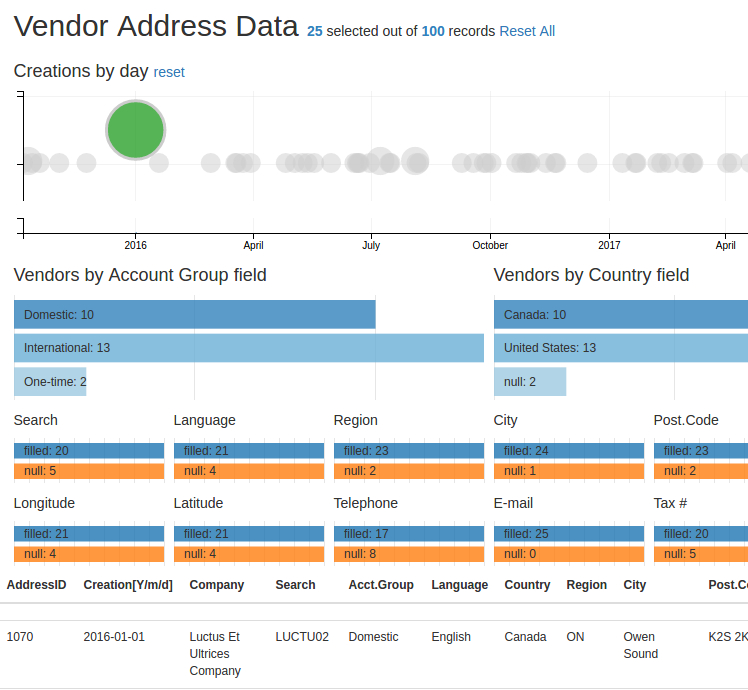Image resolution: width=748 pixels, height=690 pixels.
Task: Select Longitude null: 4 bar
Action: tap(88, 554)
